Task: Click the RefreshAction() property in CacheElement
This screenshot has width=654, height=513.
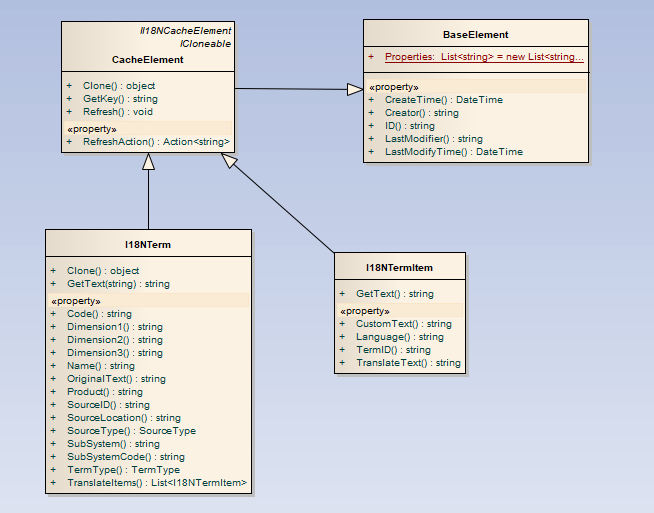Action: coord(156,142)
